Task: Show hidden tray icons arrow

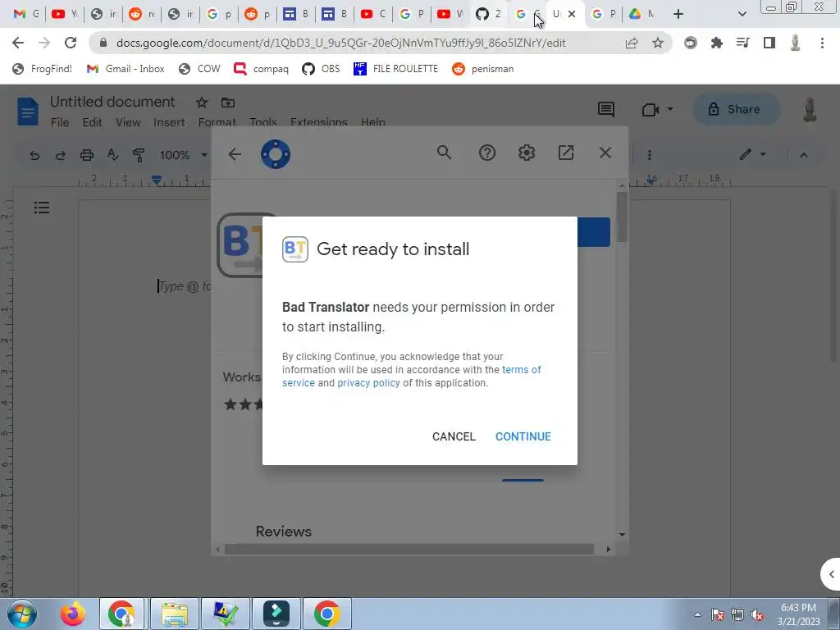Action: 697,614
